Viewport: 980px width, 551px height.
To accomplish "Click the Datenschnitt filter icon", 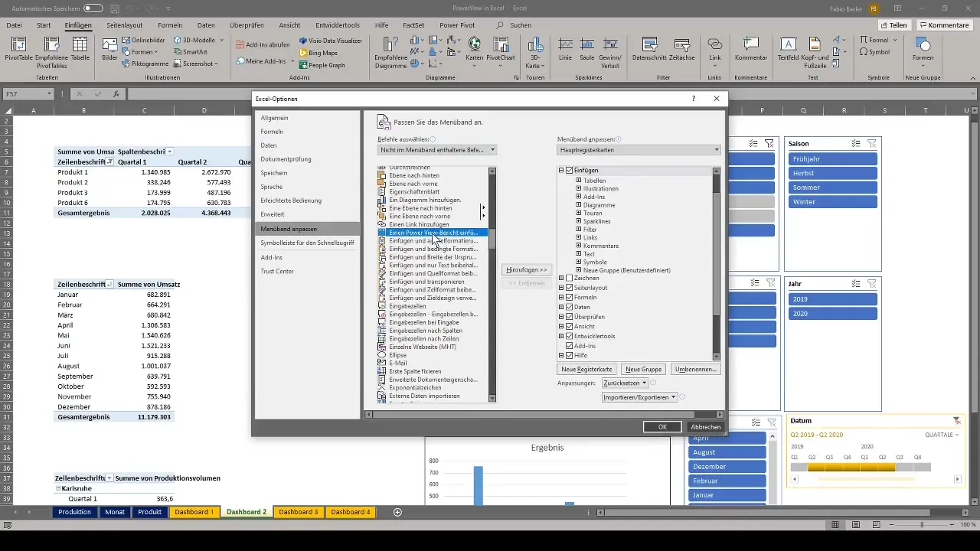I will 649,50.
